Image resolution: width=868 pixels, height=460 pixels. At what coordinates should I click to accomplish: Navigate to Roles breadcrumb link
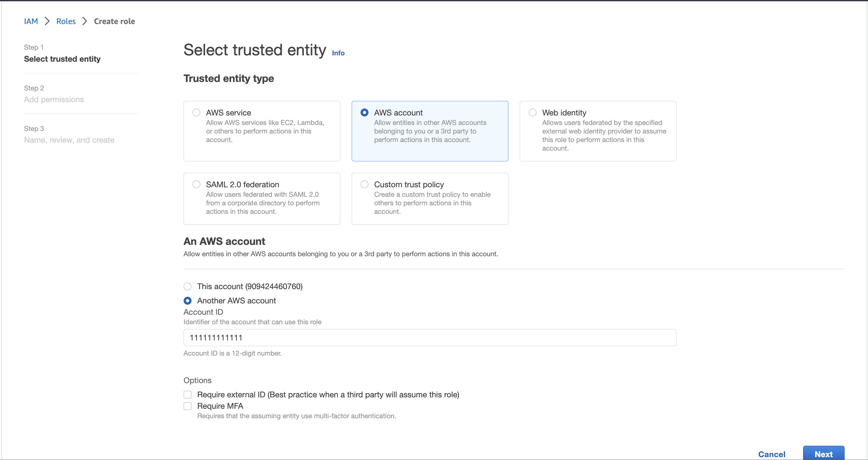pos(66,21)
